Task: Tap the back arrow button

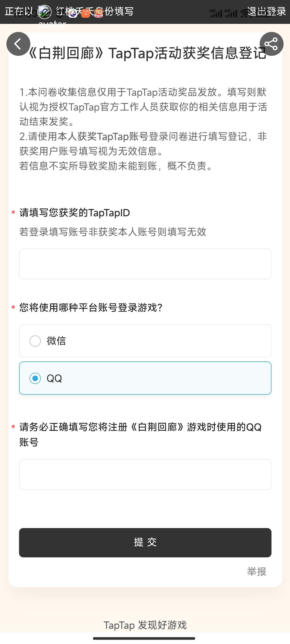Action: coord(18,44)
